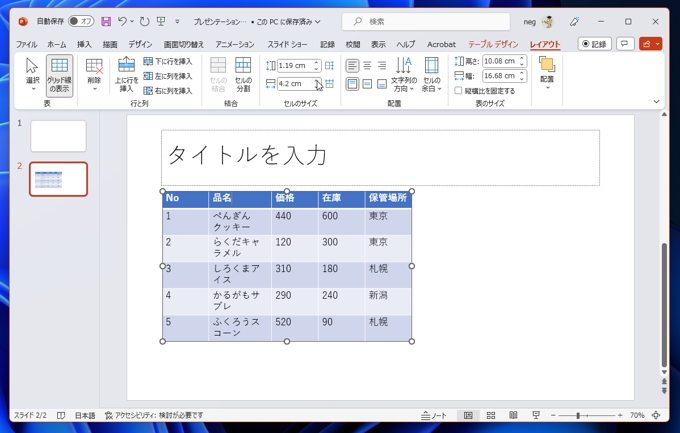Click the 検索 search box
Viewport: 680px width, 433px height.
[426, 22]
